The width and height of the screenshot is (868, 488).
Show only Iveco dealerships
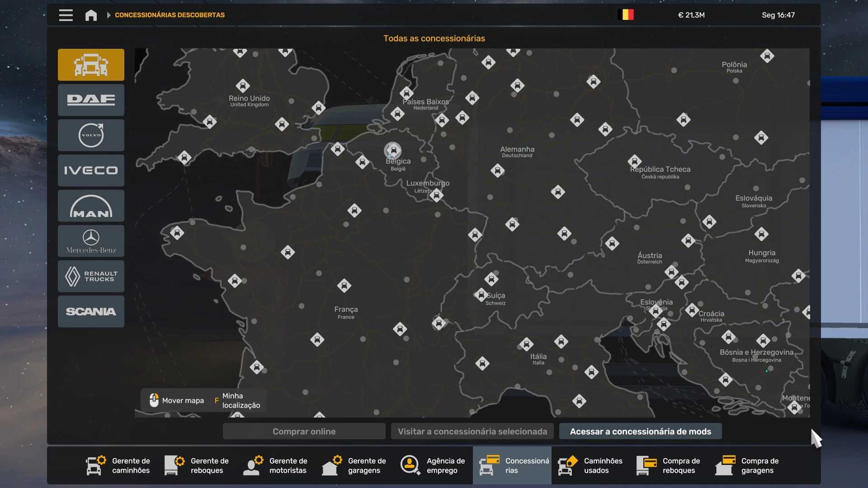click(91, 170)
